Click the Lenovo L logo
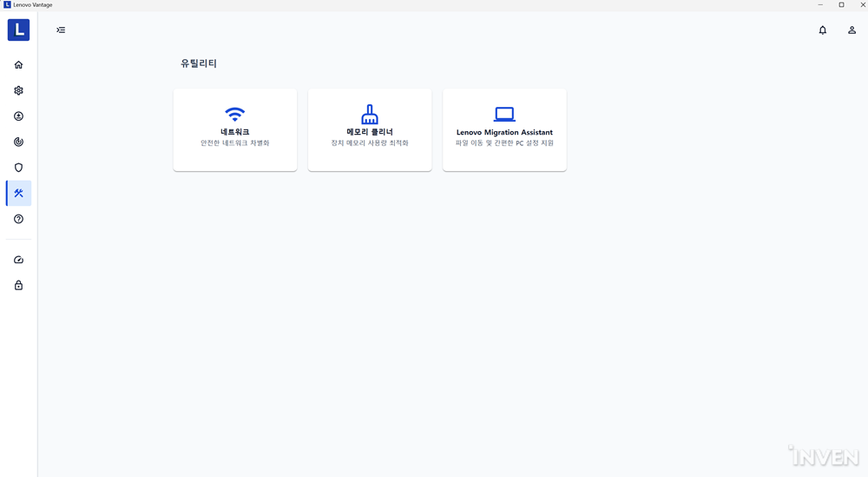Screen dimensions: 868x477 [x=18, y=30]
